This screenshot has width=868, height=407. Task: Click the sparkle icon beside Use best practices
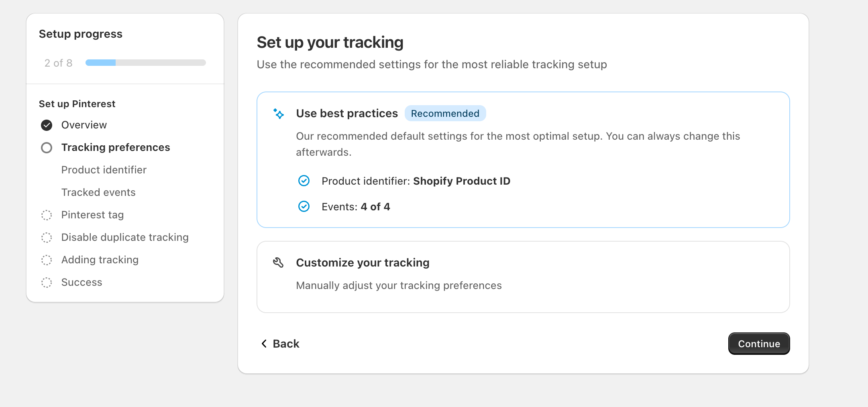pos(279,114)
